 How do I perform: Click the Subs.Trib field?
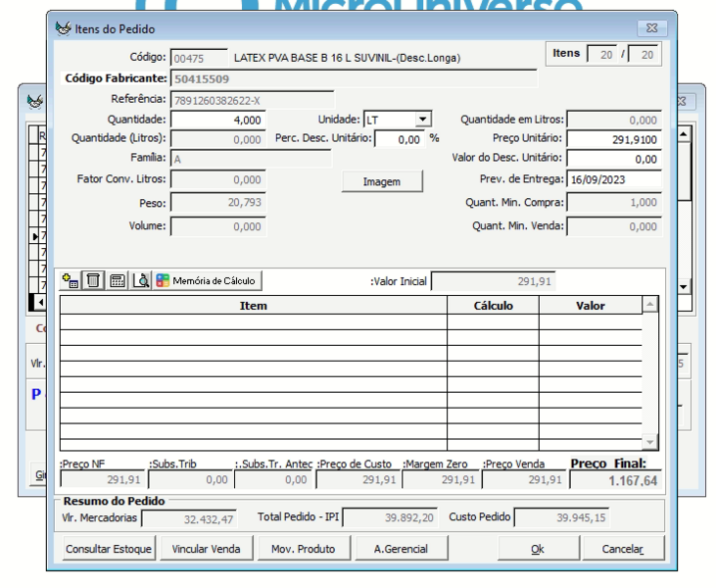coord(190,480)
